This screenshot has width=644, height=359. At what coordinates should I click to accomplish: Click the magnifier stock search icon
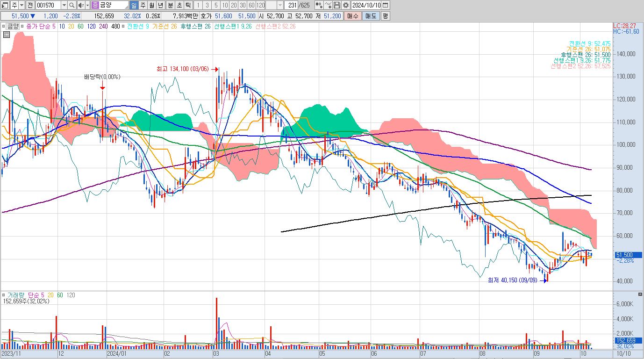[72, 5]
